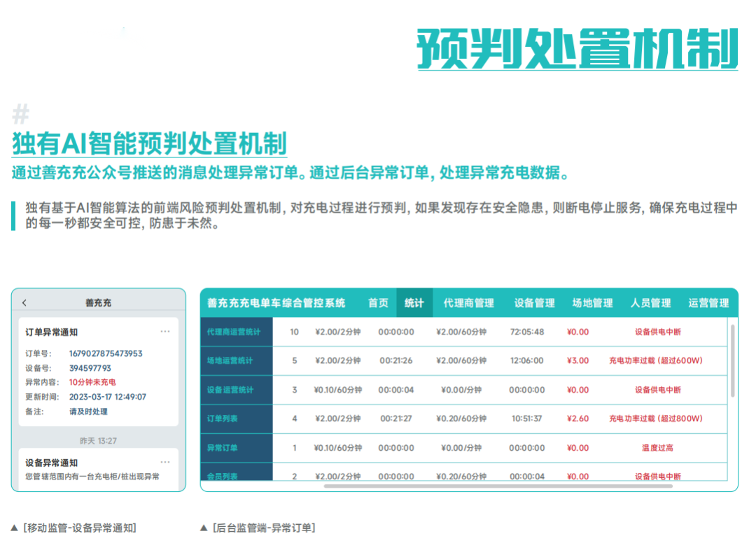Click 设备供电中断 in row 3
756x543 pixels.
[657, 390]
